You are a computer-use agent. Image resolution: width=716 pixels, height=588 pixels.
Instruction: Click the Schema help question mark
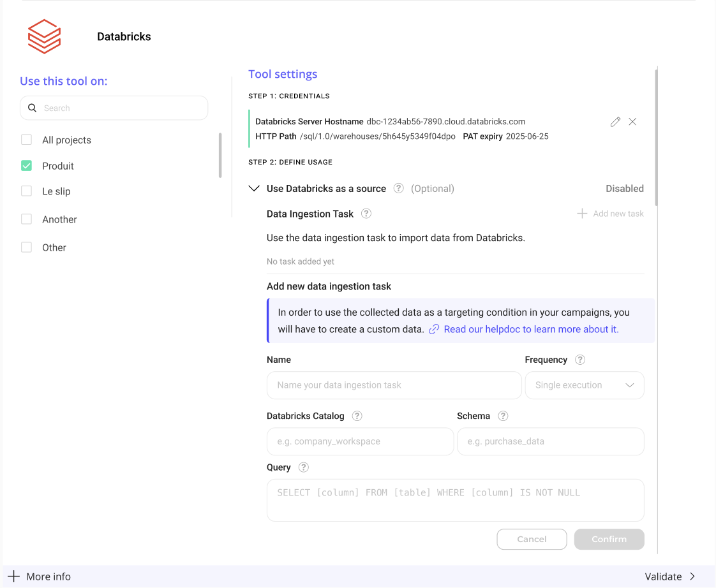coord(503,416)
